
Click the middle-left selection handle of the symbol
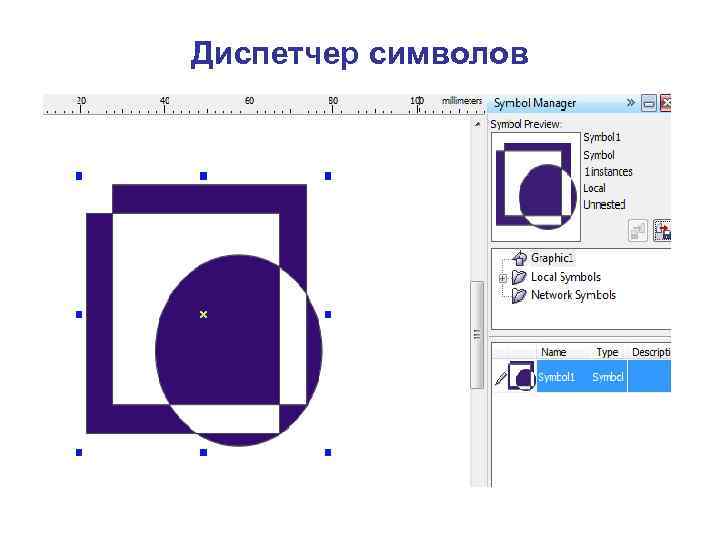[x=79, y=314]
